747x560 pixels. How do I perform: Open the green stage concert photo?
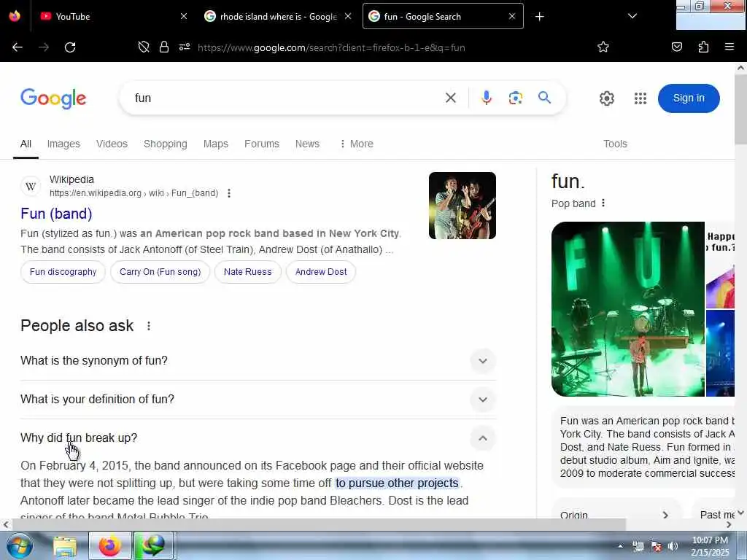[627, 309]
